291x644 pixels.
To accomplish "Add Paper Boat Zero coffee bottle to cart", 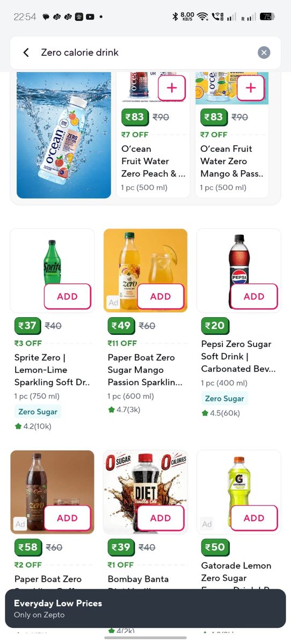I will [x=67, y=518].
